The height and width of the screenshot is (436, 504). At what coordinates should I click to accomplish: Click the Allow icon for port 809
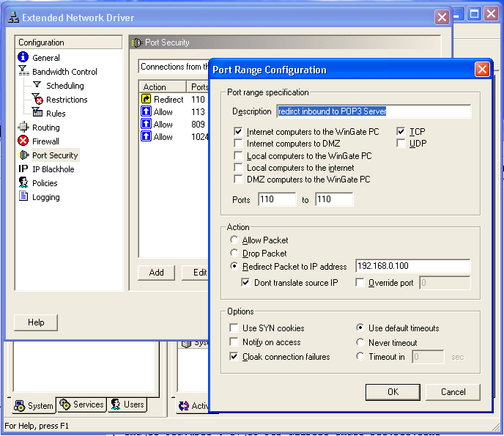pyautogui.click(x=146, y=123)
